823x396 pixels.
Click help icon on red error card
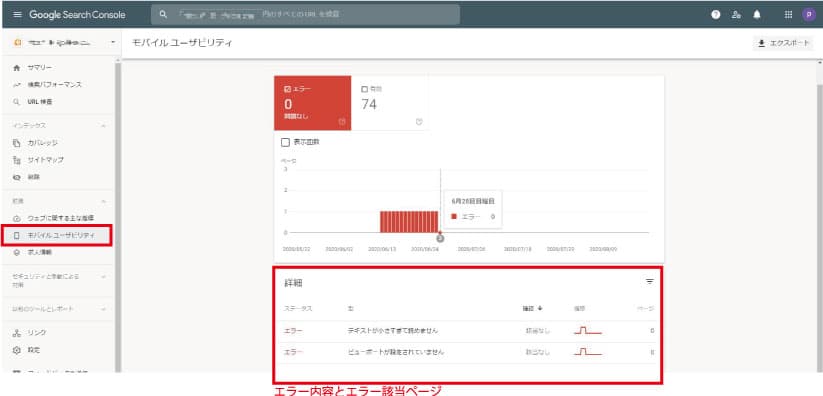(x=342, y=122)
